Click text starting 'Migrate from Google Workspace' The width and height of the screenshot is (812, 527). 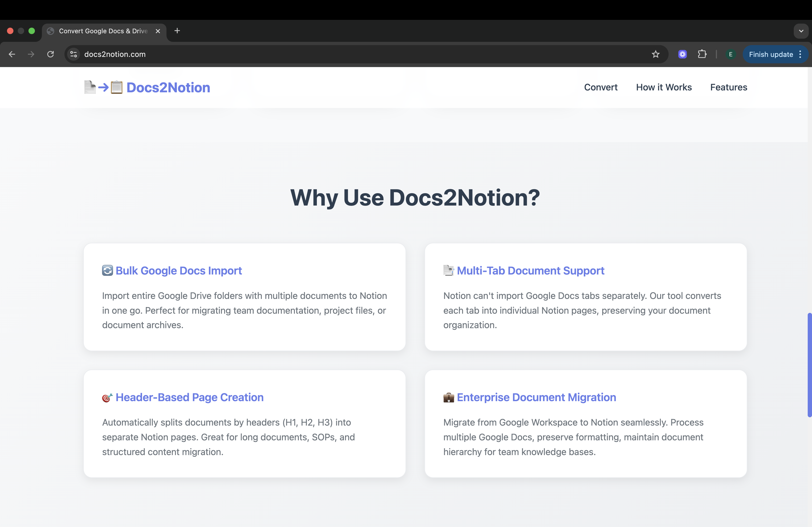[x=573, y=437]
